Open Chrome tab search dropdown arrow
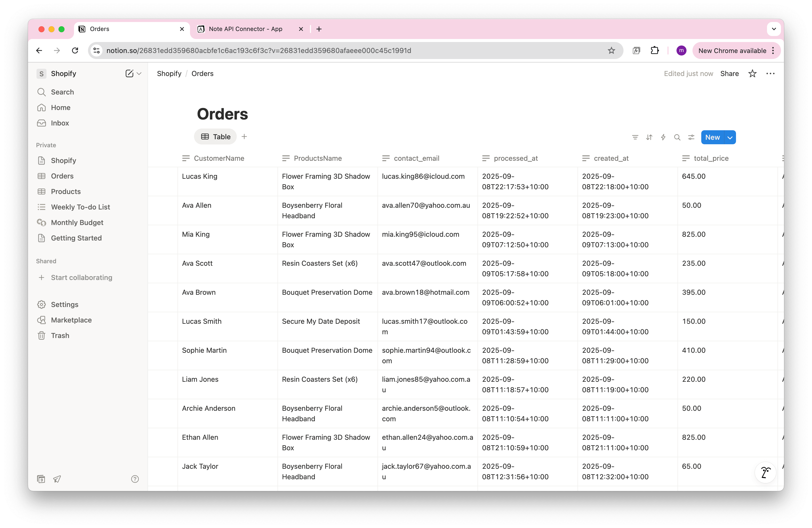This screenshot has height=528, width=812. click(x=773, y=29)
